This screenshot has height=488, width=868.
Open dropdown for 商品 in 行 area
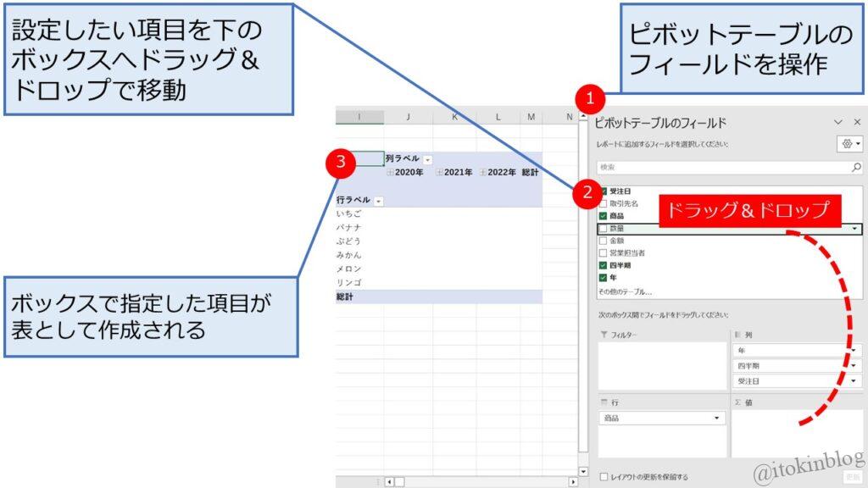pyautogui.click(x=718, y=419)
